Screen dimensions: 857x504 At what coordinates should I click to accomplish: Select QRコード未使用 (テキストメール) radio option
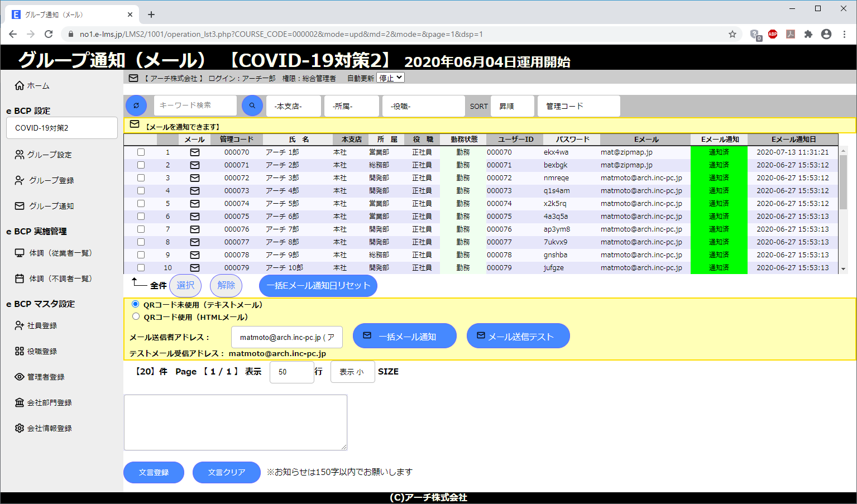(136, 304)
